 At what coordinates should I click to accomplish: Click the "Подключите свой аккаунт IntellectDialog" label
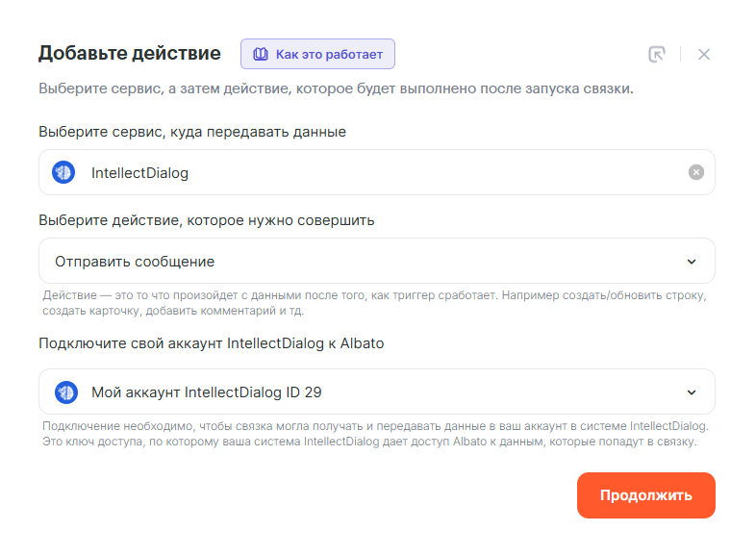click(212, 343)
